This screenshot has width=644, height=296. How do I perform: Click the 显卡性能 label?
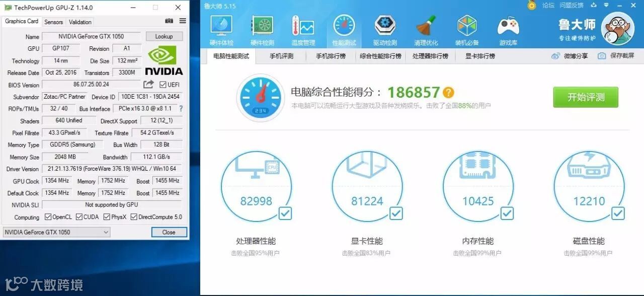367,241
